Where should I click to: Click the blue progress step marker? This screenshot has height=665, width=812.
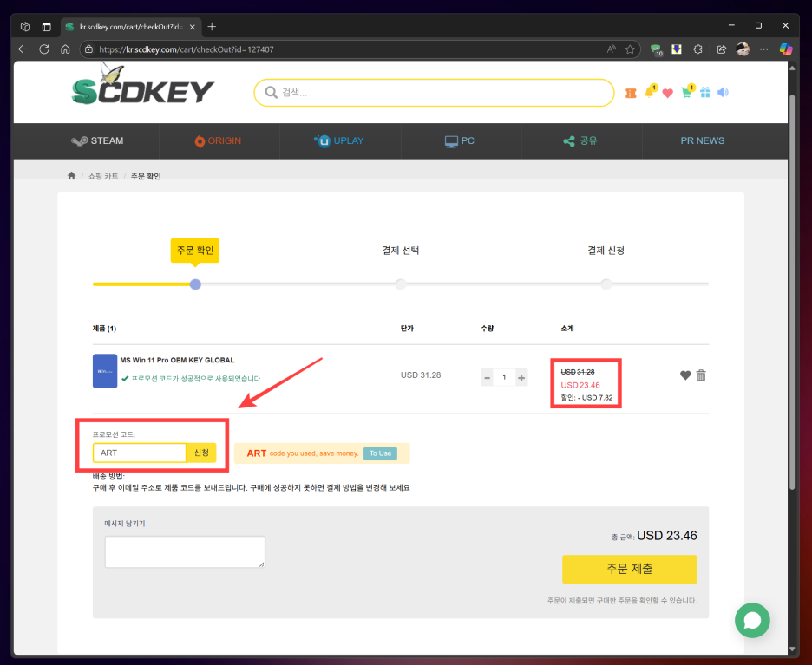tap(195, 284)
